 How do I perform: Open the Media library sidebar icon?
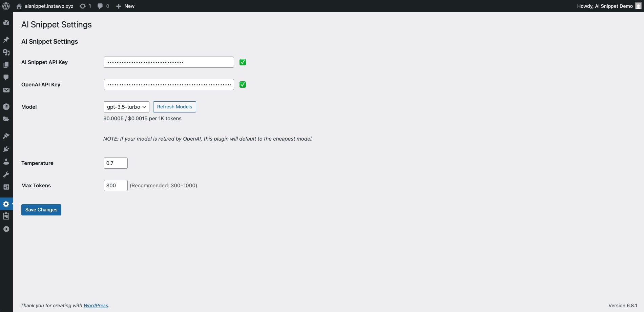[x=6, y=52]
